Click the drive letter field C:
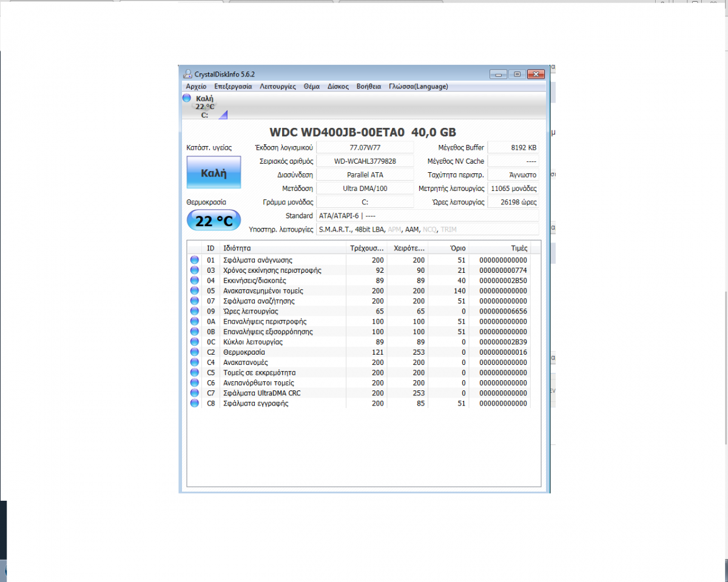Image resolution: width=728 pixels, height=582 pixels. [x=365, y=202]
